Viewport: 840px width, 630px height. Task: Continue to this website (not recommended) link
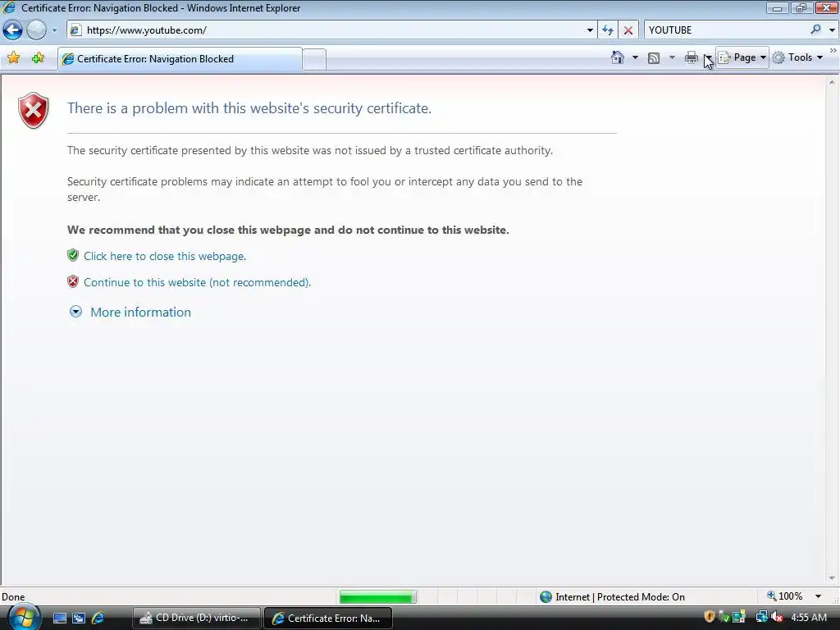point(197,282)
